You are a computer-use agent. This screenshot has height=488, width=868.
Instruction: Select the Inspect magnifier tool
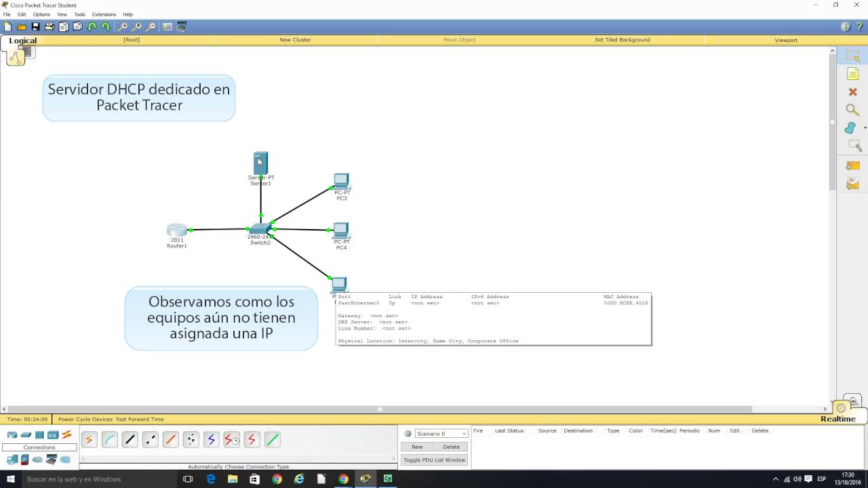(x=852, y=110)
